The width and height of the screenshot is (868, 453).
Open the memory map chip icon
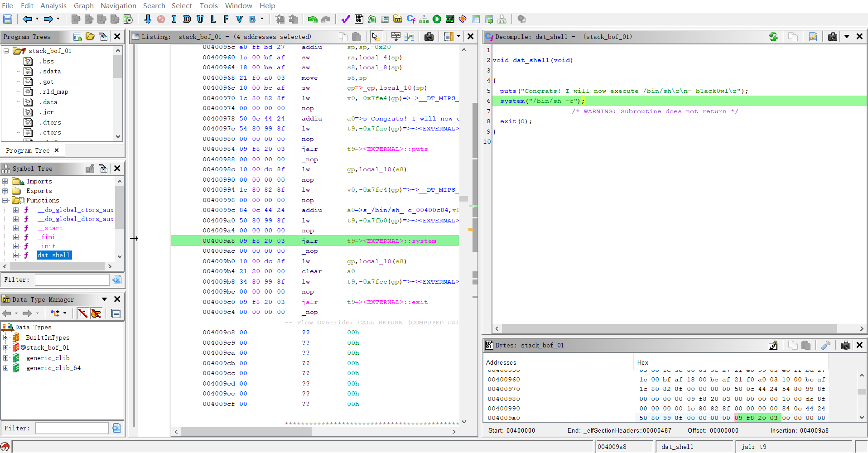coord(450,19)
